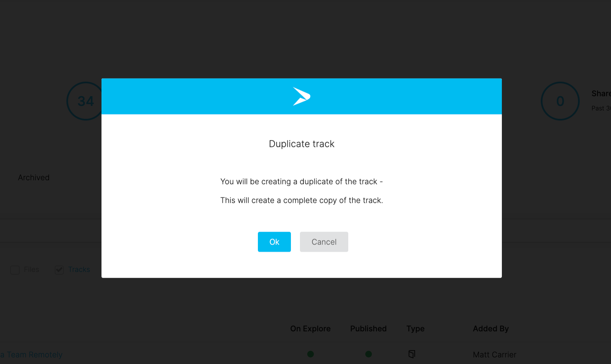611x364 pixels.
Task: Click the track type icon in row
Action: point(412,354)
